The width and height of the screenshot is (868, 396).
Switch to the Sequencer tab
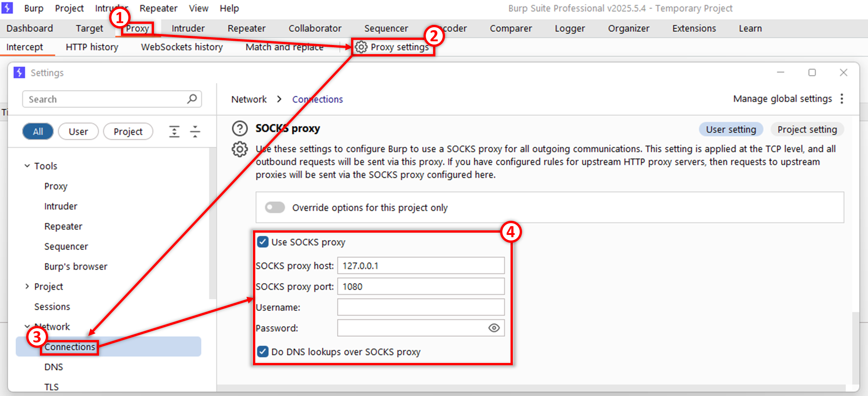[386, 28]
